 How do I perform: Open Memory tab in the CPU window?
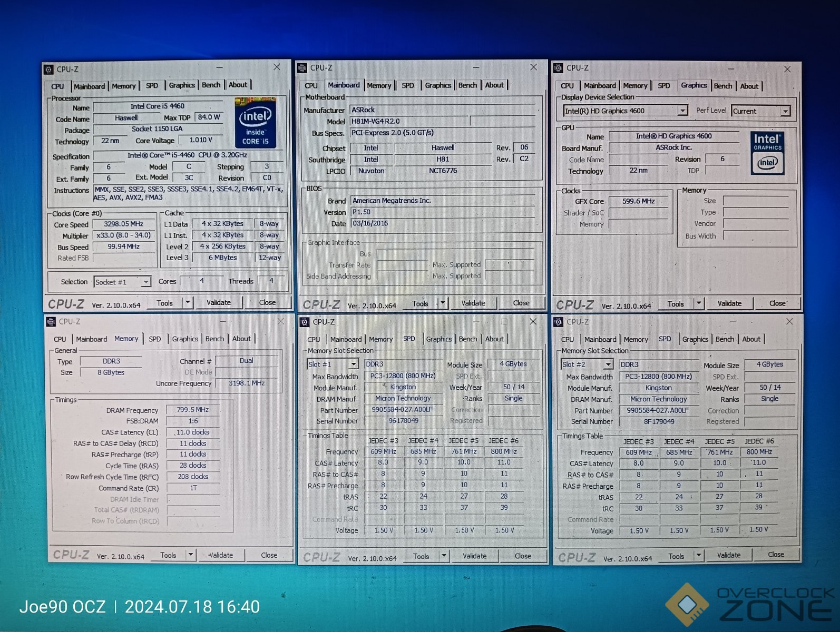tap(124, 86)
